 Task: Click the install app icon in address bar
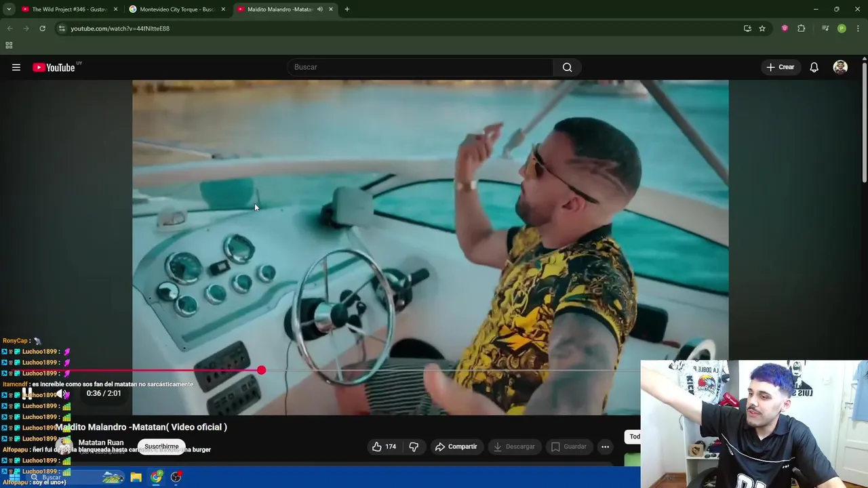[747, 28]
